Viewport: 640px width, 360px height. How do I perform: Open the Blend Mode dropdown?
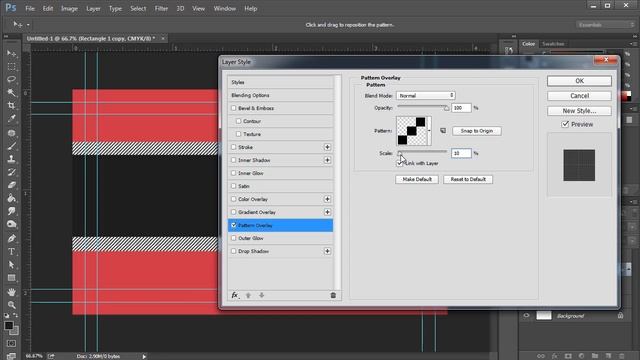(426, 96)
